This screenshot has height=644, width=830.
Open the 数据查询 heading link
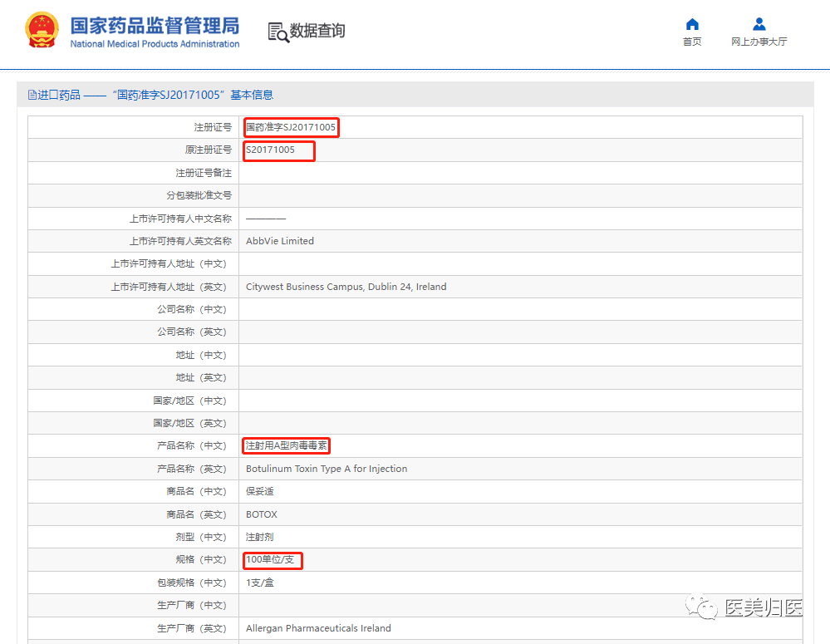click(317, 31)
